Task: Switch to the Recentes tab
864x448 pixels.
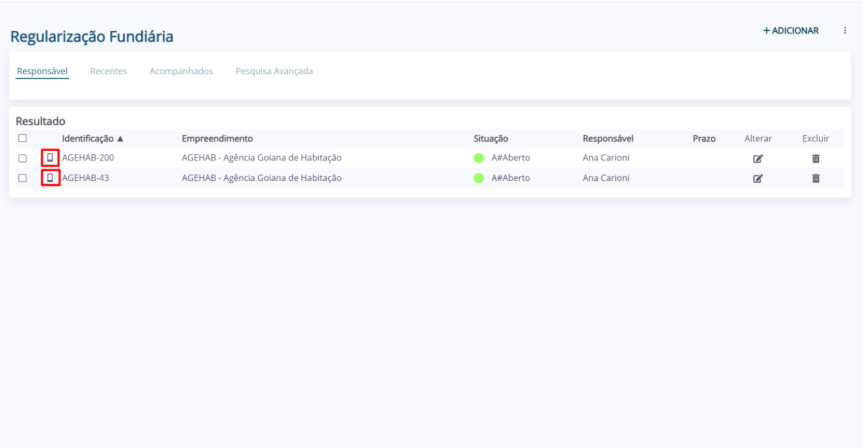Action: tap(109, 71)
